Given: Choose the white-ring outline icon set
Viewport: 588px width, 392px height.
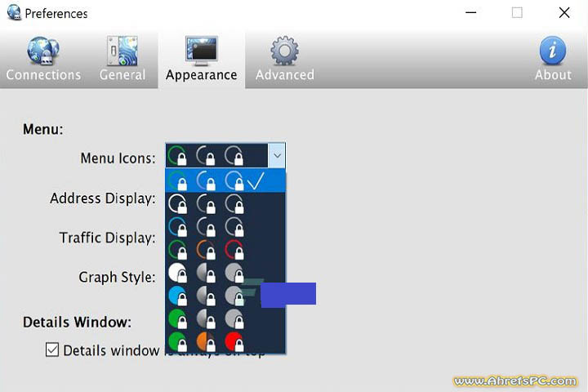Looking at the screenshot, I should 225,203.
